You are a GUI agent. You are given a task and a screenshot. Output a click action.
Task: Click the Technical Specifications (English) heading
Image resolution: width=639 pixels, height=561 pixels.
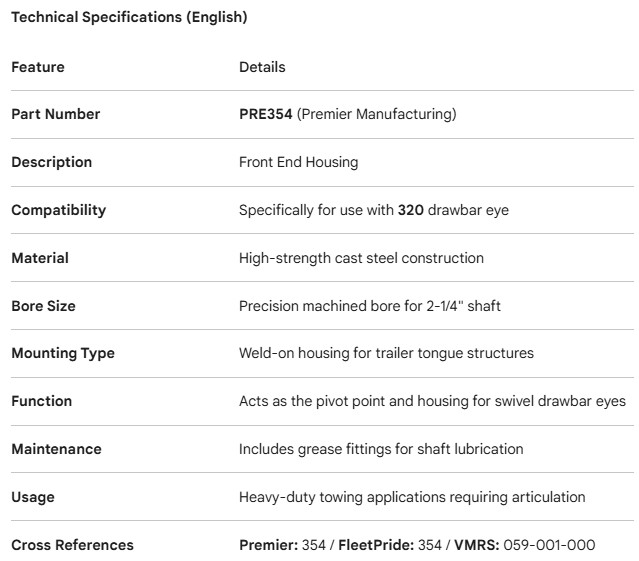[x=129, y=17]
